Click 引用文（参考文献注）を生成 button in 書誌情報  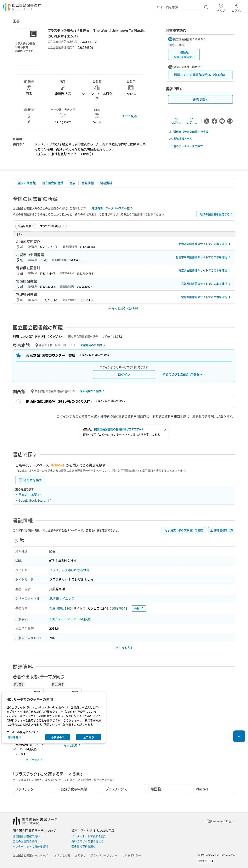point(183,530)
